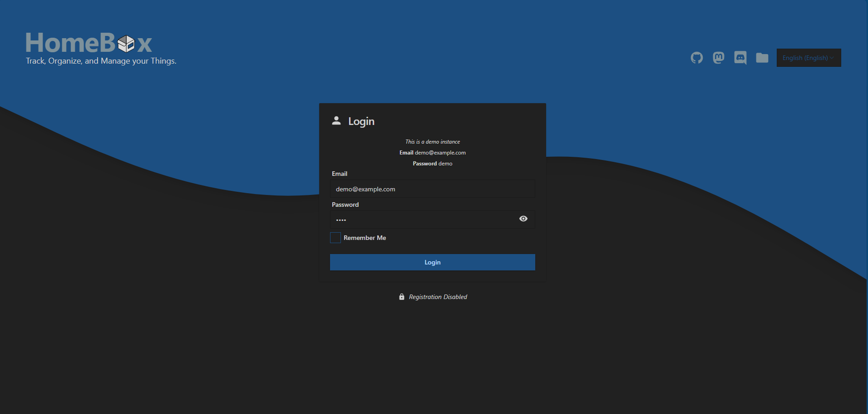Screen dimensions: 868x414
Task: Click the folder documentation icon
Action: [762, 58]
